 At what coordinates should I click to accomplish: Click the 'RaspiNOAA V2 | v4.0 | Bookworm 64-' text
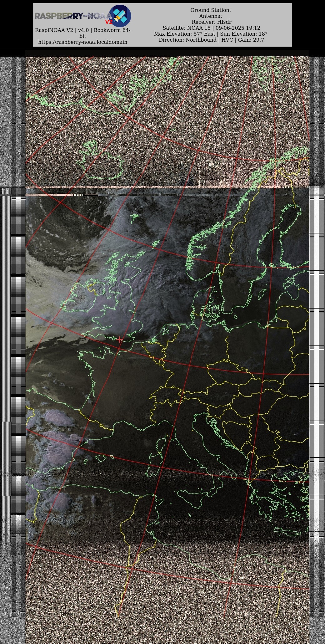pyautogui.click(x=83, y=30)
